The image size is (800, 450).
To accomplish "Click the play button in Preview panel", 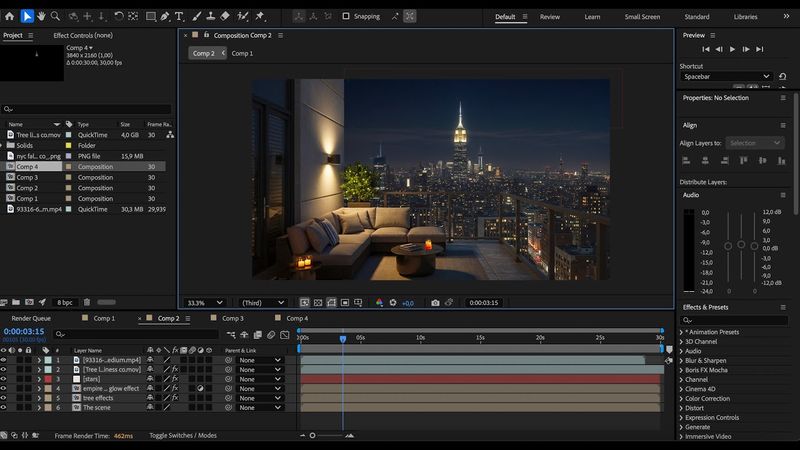I will 733,49.
